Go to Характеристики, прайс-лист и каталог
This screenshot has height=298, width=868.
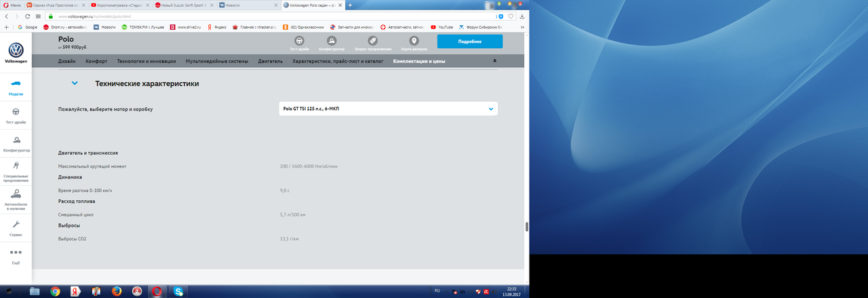(x=338, y=61)
